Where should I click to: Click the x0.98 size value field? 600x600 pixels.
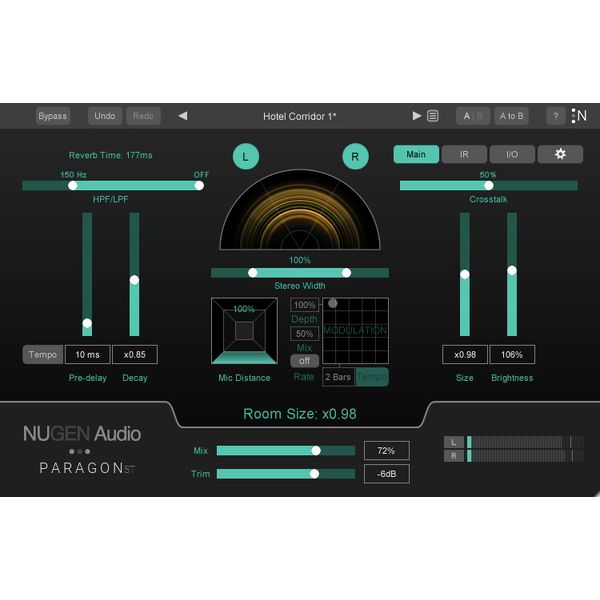click(x=465, y=355)
